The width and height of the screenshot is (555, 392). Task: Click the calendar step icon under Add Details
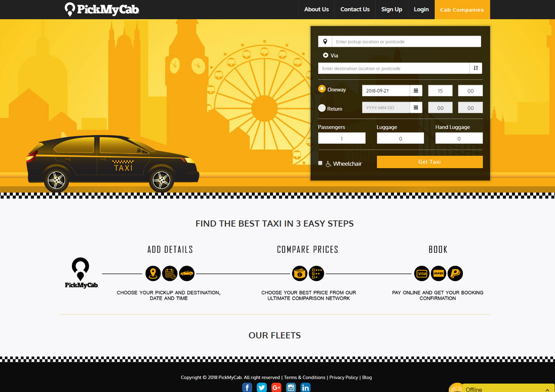[170, 274]
